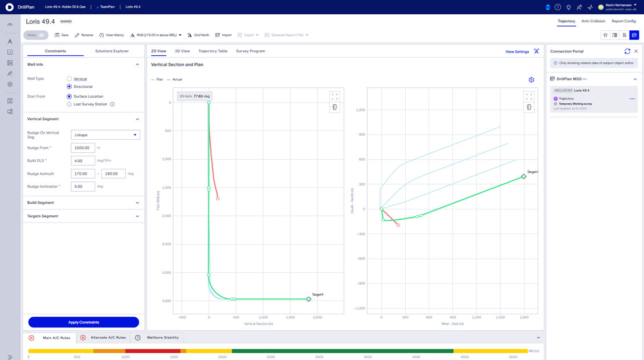The image size is (644, 360).
Task: Open the gear settings icon in sidebar
Action: coord(10,84)
